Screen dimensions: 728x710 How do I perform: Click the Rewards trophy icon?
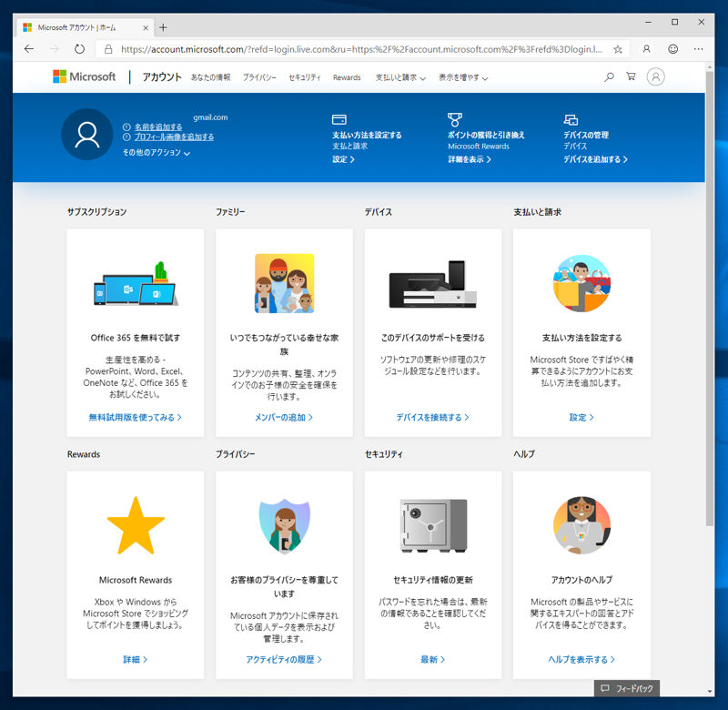tap(454, 119)
